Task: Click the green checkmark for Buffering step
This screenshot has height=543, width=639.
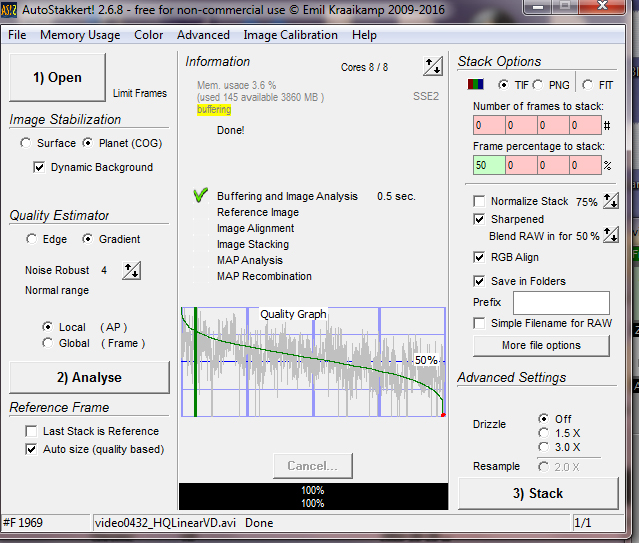Action: [201, 195]
